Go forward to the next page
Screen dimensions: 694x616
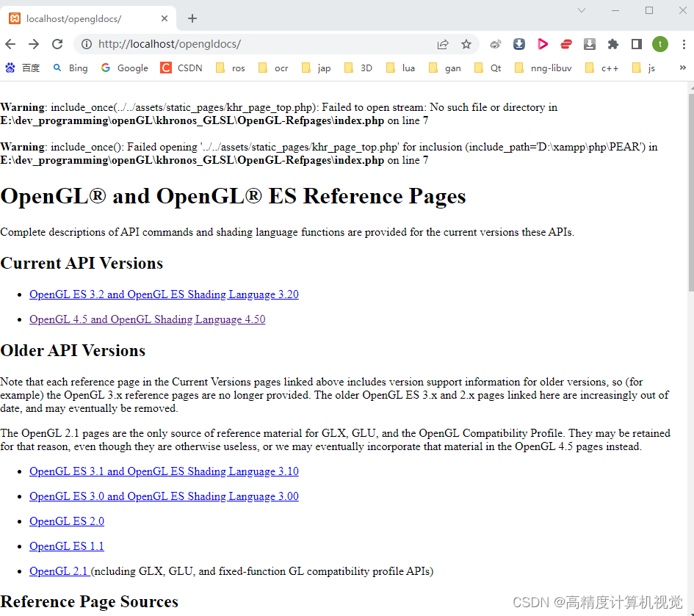coord(34,44)
